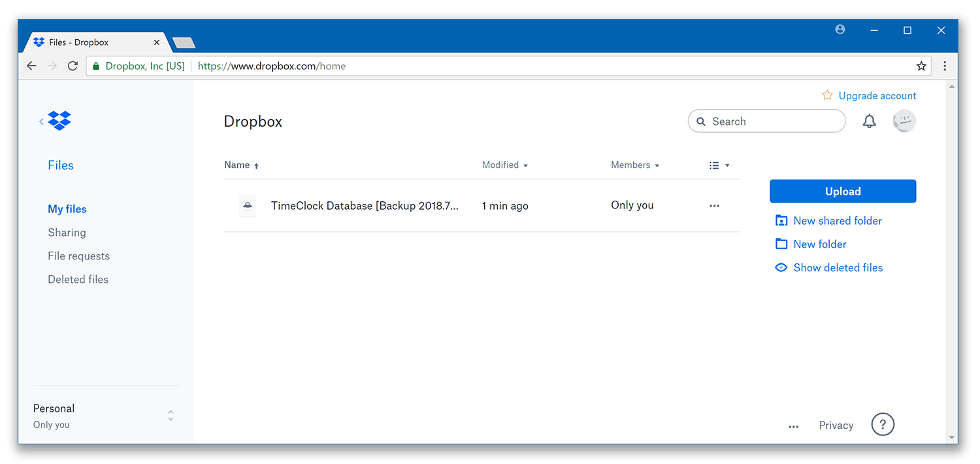Sort by the Name column
Screen dimensions: 980x464
pyautogui.click(x=242, y=165)
